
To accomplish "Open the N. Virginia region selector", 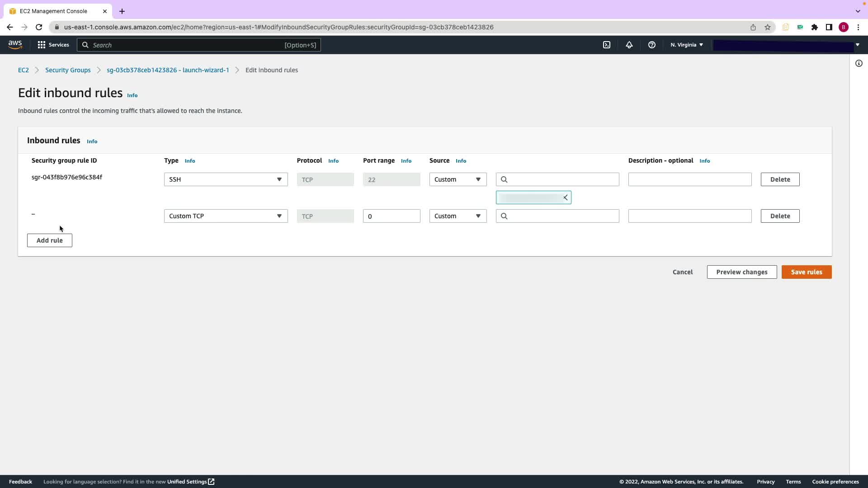I will [686, 45].
